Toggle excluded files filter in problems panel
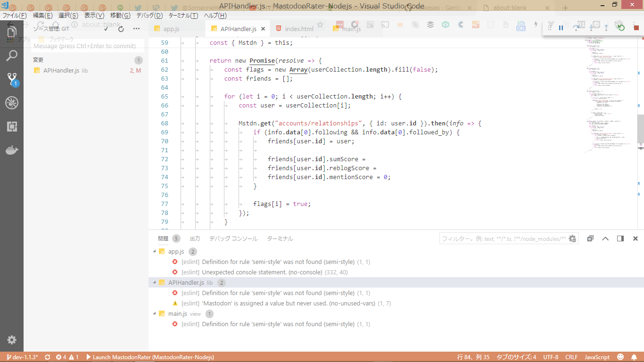 click(x=572, y=239)
